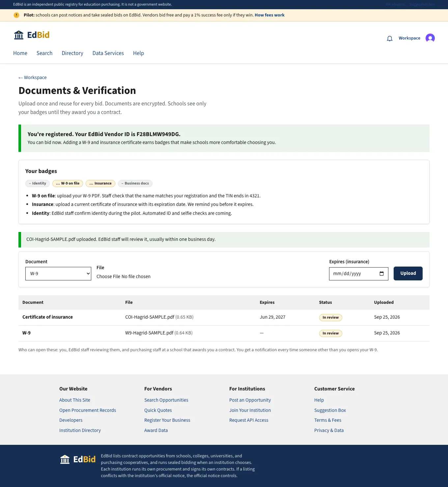448x487 pixels.
Task: Click 'In review' status on Certificate of insurance row
Action: [331, 318]
